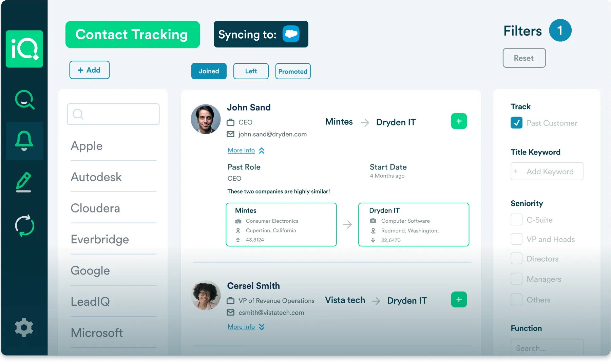Click the sync/refresh icon in sidebar
This screenshot has height=364, width=611.
24,225
